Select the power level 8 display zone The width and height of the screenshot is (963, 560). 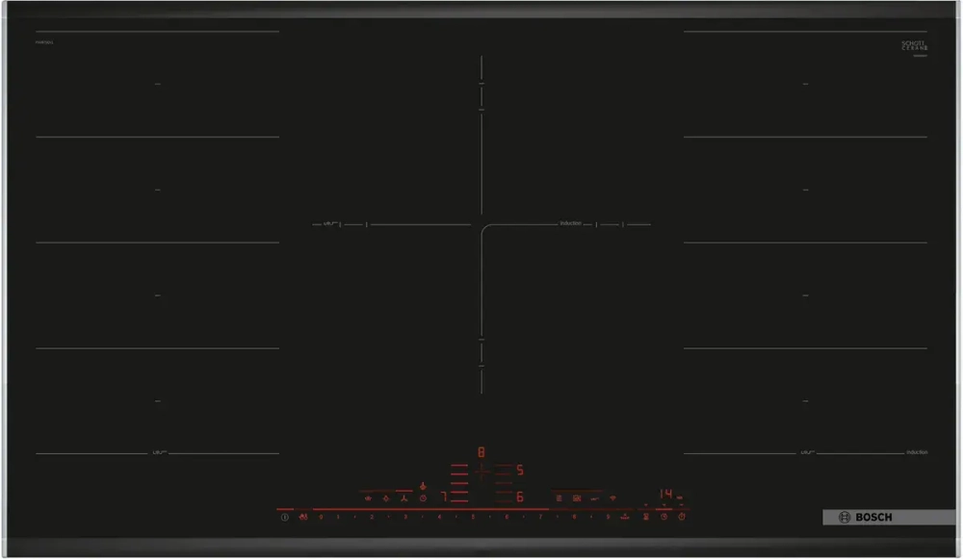(481, 450)
